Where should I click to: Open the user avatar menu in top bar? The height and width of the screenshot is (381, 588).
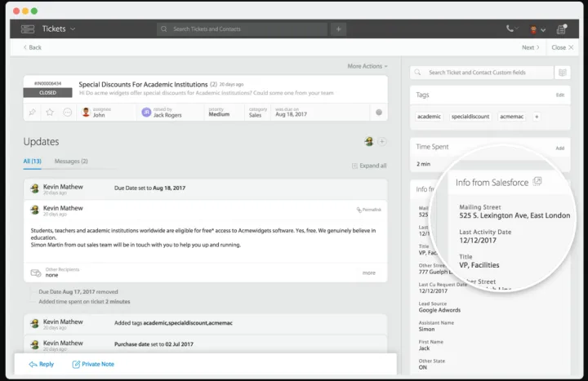(x=537, y=29)
